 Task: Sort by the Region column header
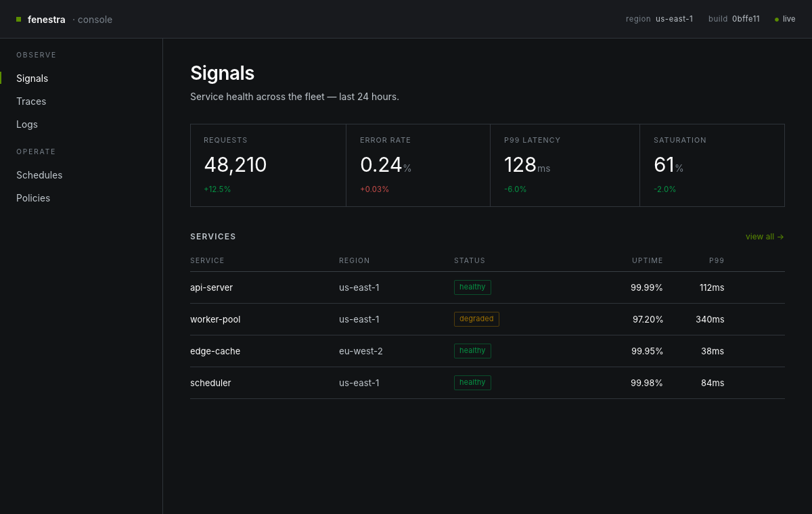tap(355, 260)
